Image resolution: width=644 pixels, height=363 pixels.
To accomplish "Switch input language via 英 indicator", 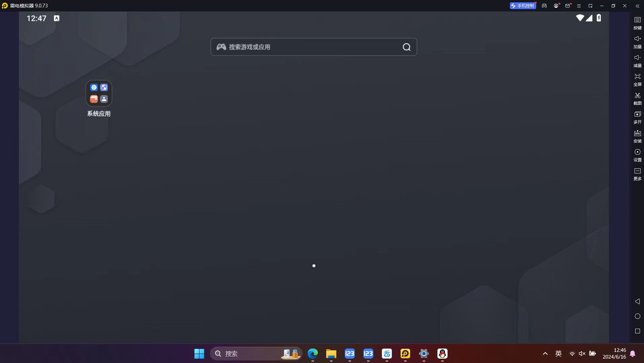I will [x=558, y=354].
